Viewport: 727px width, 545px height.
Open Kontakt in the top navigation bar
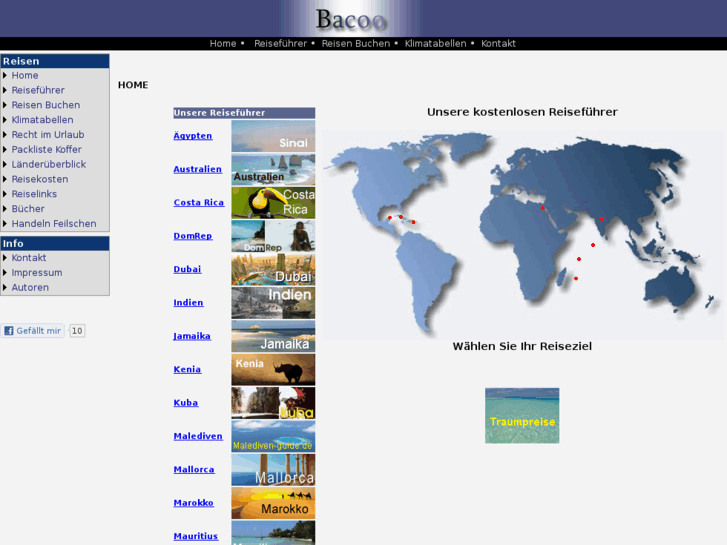pyautogui.click(x=498, y=44)
